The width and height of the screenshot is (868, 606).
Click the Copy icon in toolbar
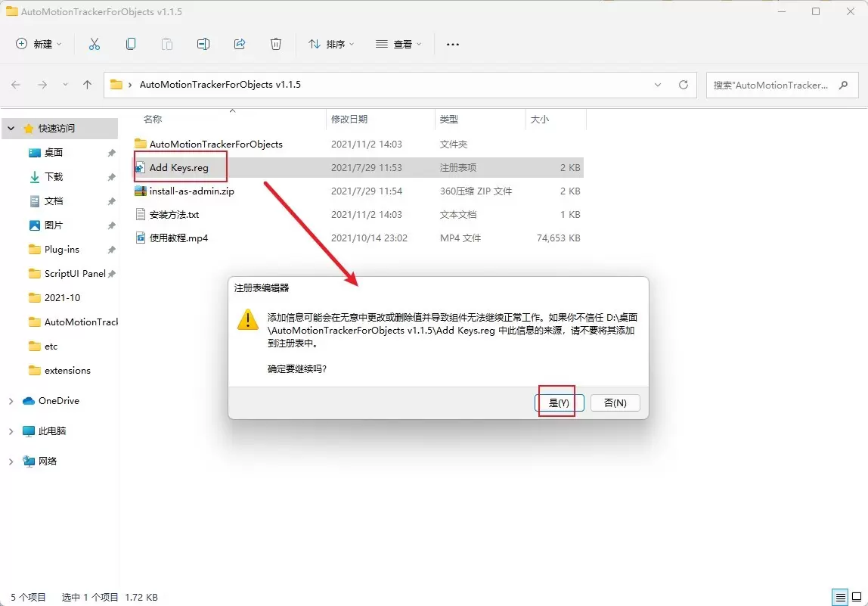coord(131,45)
